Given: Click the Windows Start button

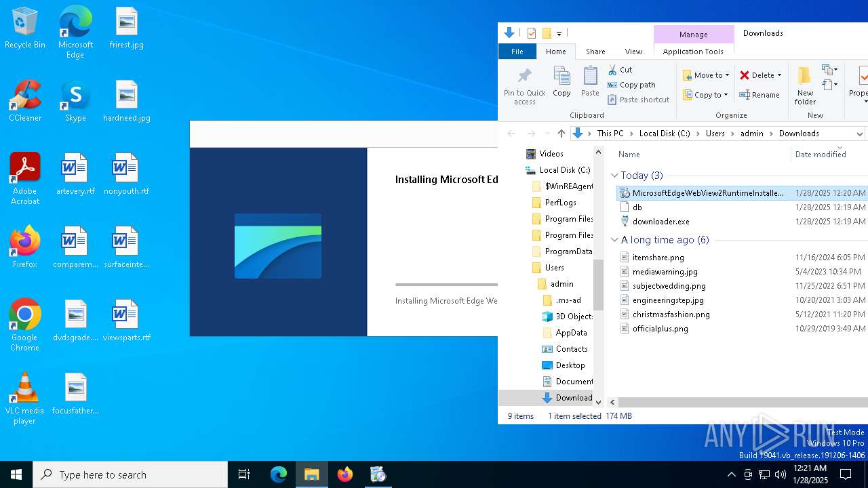Looking at the screenshot, I should pos(16,474).
